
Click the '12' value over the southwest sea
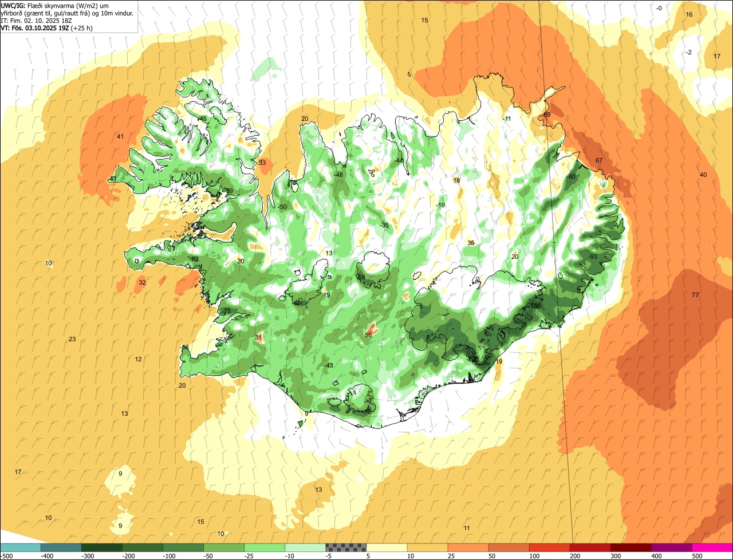[139, 359]
